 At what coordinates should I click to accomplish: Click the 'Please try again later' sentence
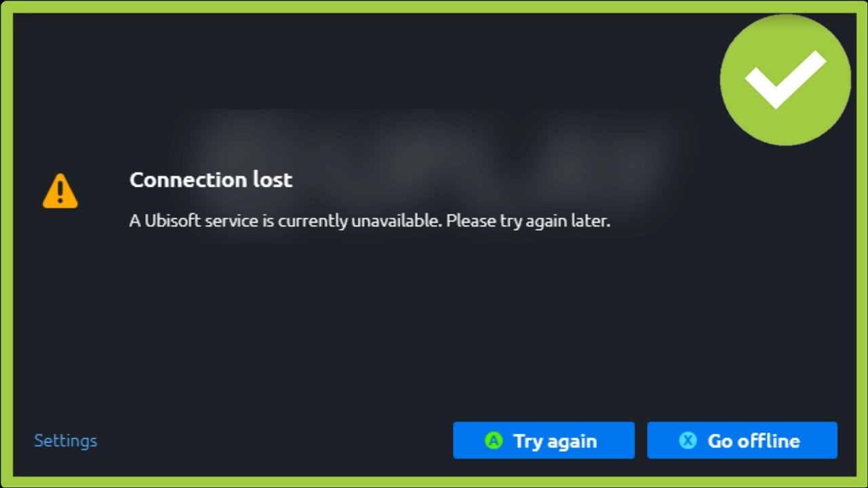(x=528, y=222)
